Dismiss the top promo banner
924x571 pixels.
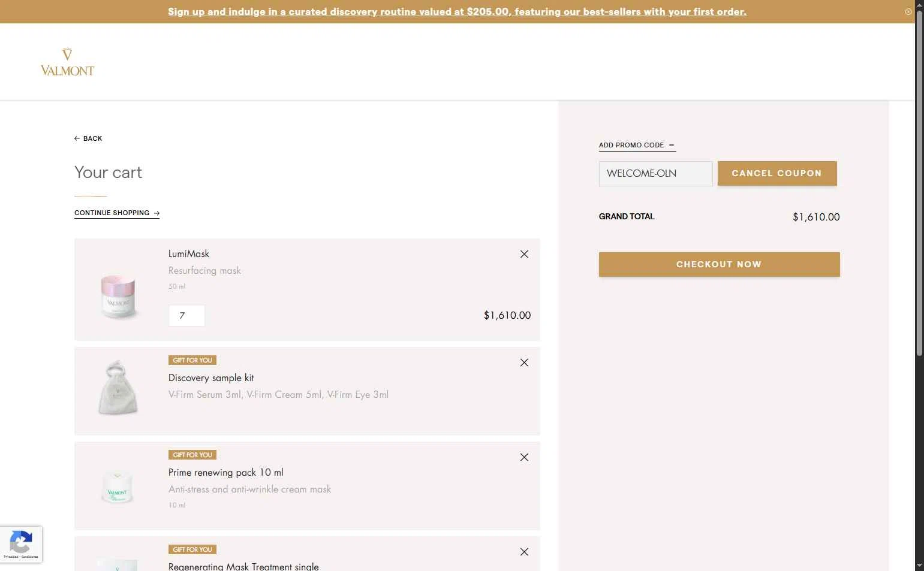click(x=908, y=12)
